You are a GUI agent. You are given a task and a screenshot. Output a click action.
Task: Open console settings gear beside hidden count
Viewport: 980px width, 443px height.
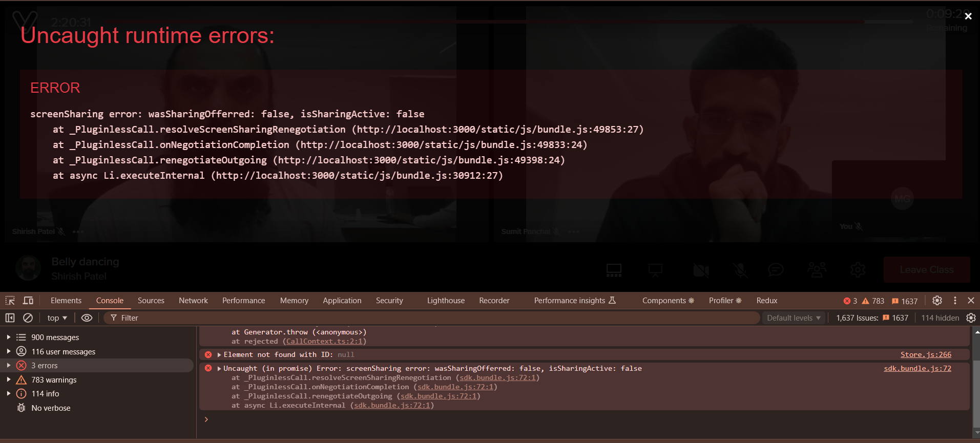point(971,318)
